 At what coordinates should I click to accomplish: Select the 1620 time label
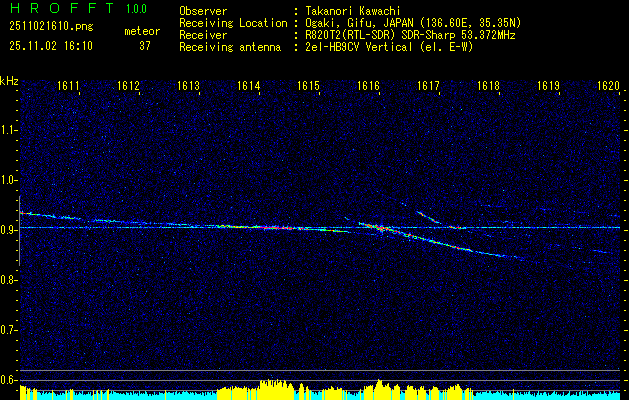tap(607, 87)
